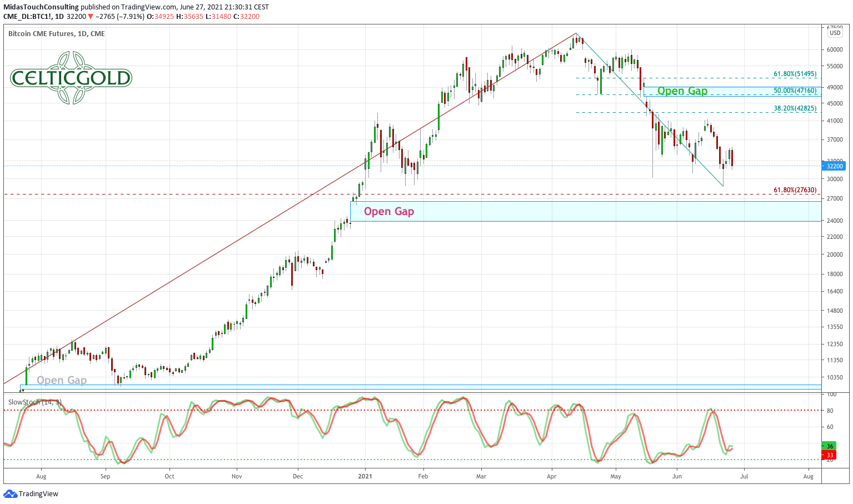The width and height of the screenshot is (853, 504).
Task: Click the MidasTouchConsulting publisher name
Action: (x=41, y=7)
